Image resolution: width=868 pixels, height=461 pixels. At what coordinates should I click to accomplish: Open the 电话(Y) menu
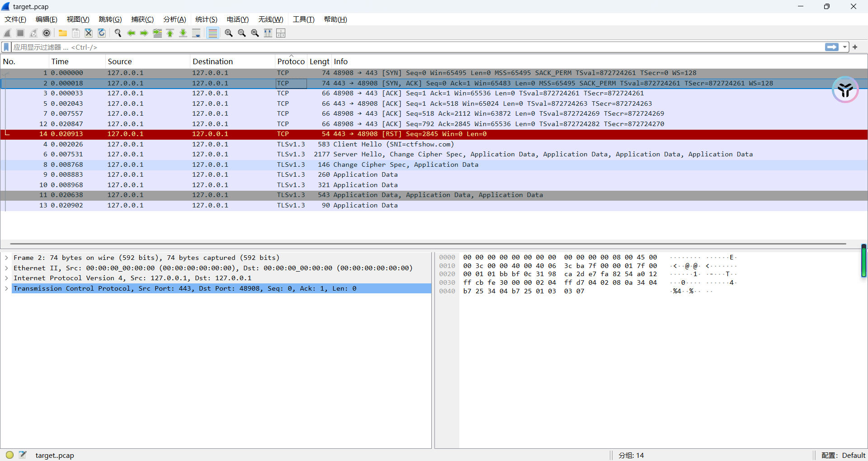click(238, 19)
